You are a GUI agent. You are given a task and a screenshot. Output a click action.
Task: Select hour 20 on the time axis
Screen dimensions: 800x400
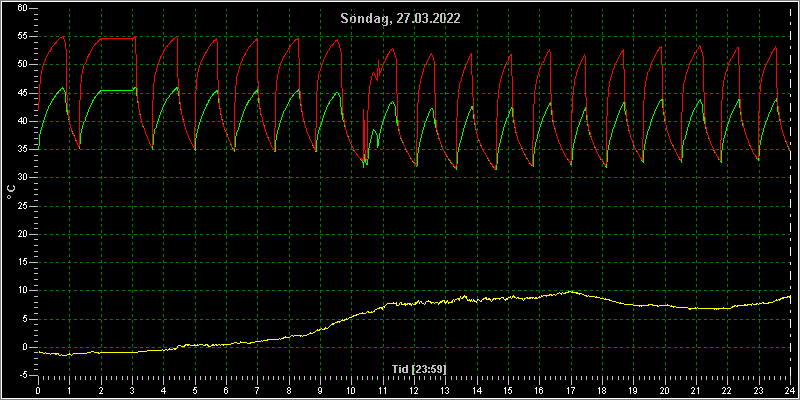pos(664,389)
